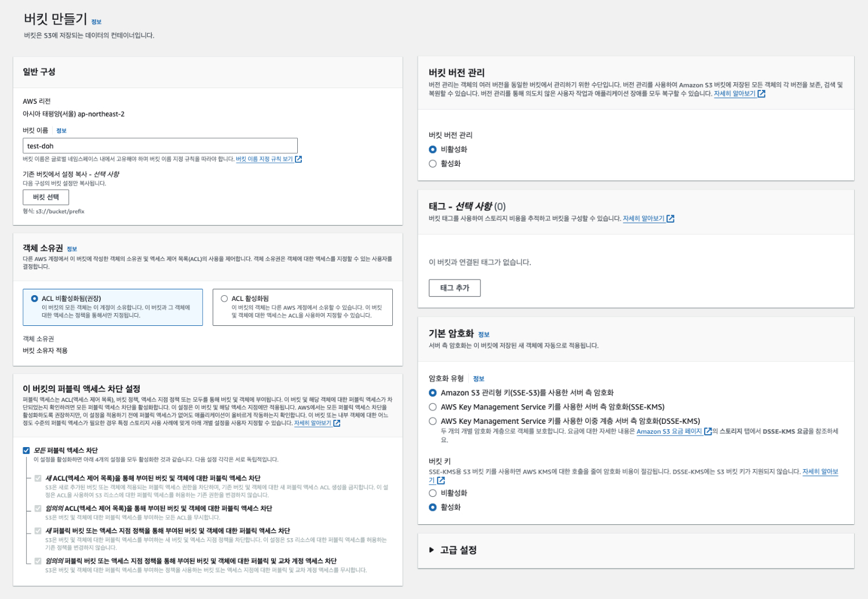The image size is (868, 599).
Task: Choose 활성화 for 버킷 키
Action: 432,507
